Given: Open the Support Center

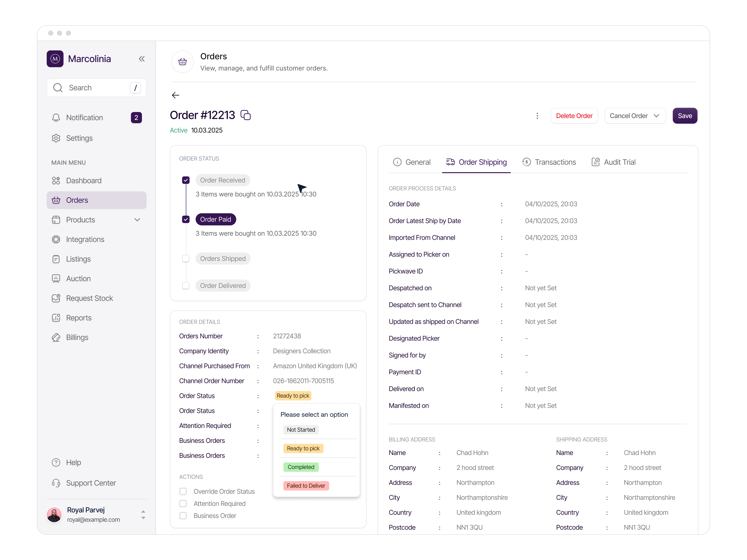Looking at the screenshot, I should tap(91, 483).
